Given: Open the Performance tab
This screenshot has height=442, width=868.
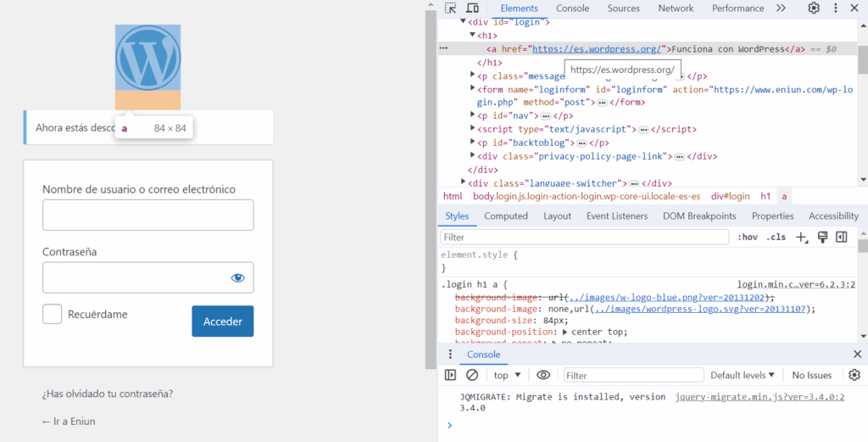Looking at the screenshot, I should tap(738, 8).
